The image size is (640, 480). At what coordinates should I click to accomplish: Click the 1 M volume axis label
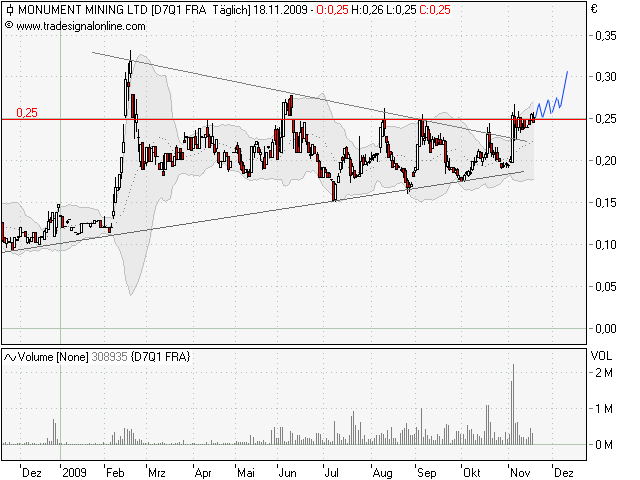click(x=604, y=409)
